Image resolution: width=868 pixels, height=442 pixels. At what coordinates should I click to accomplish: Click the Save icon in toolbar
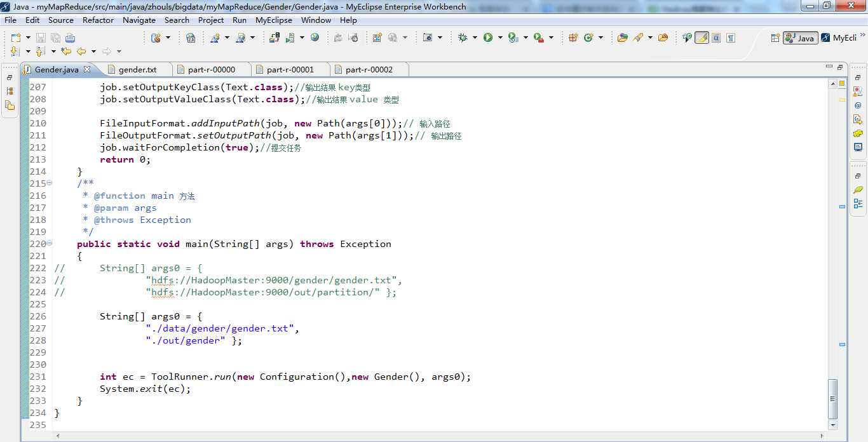(x=40, y=37)
